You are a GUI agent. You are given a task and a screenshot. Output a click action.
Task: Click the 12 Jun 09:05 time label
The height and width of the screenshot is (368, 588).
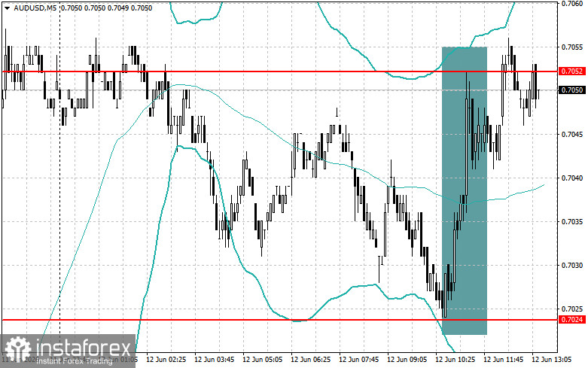click(407, 360)
